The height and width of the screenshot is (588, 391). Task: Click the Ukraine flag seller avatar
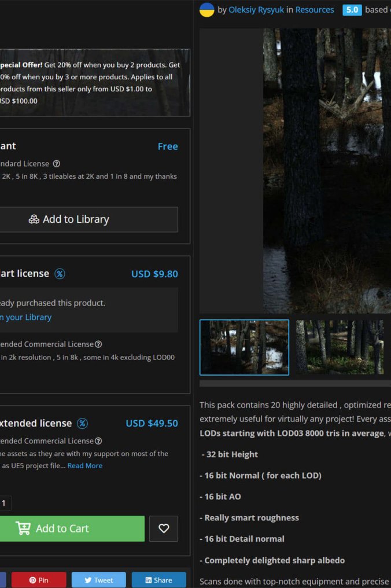click(206, 10)
